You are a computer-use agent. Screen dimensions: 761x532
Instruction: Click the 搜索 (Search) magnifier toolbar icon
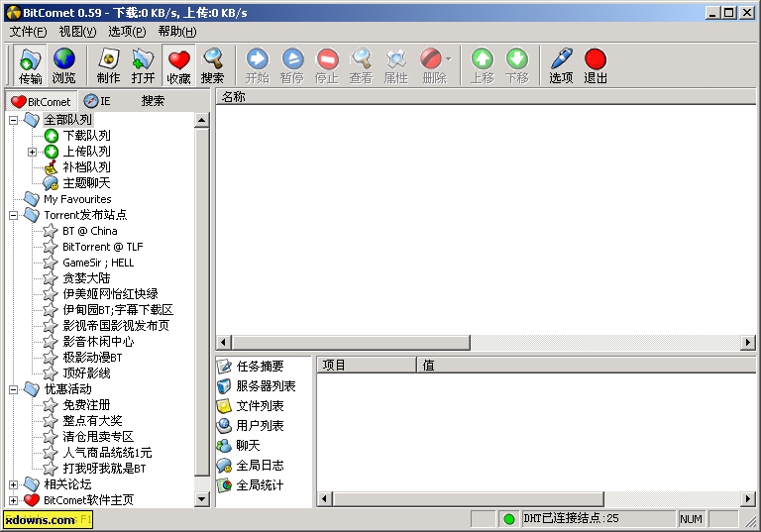click(x=213, y=65)
